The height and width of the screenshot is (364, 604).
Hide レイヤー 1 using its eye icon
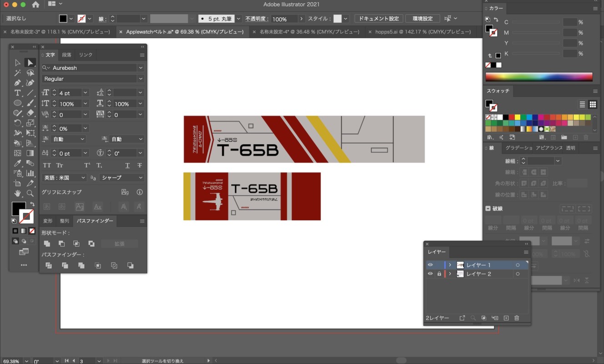[x=430, y=265]
